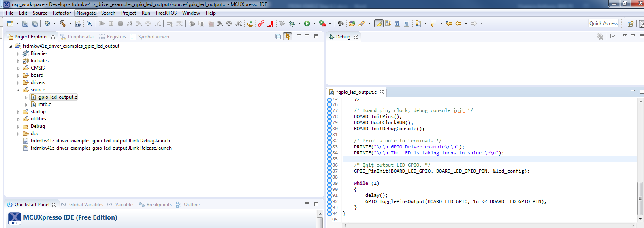Select the JLink Debug.launch file

[x=100, y=141]
